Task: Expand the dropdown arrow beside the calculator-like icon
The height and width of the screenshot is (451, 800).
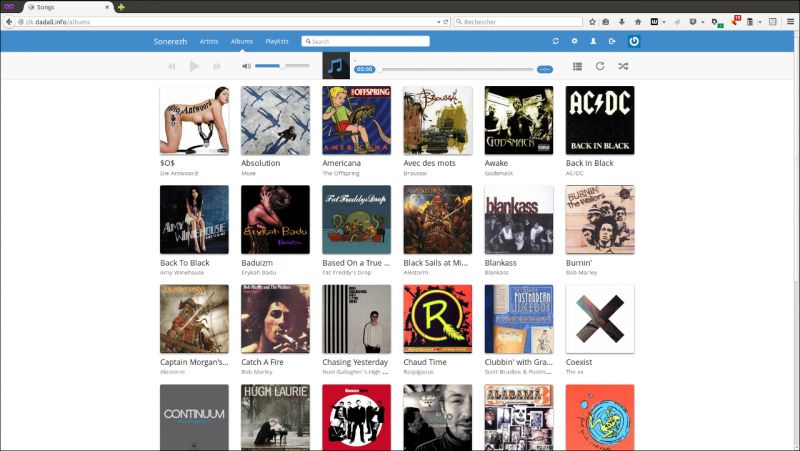Action: (x=760, y=22)
